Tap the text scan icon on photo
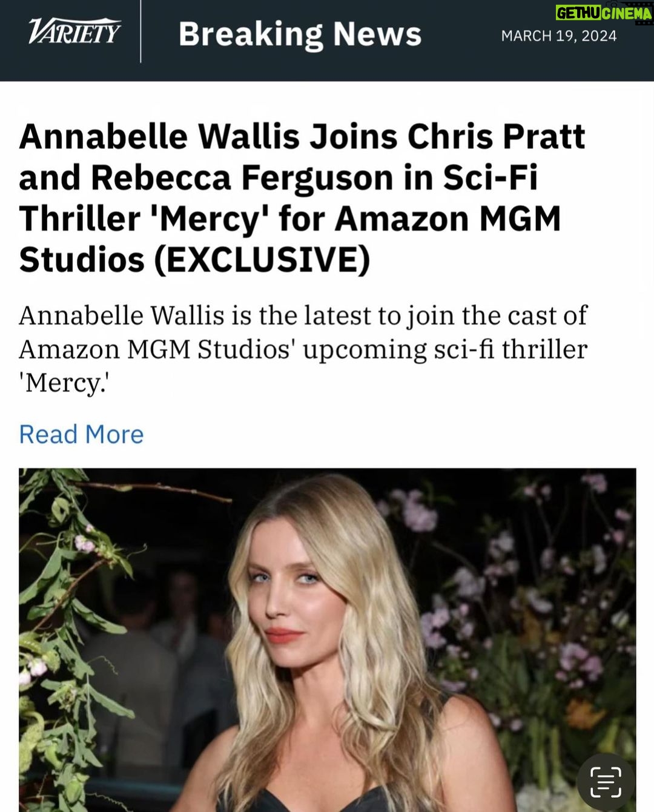This screenshot has height=812, width=654. tap(606, 782)
